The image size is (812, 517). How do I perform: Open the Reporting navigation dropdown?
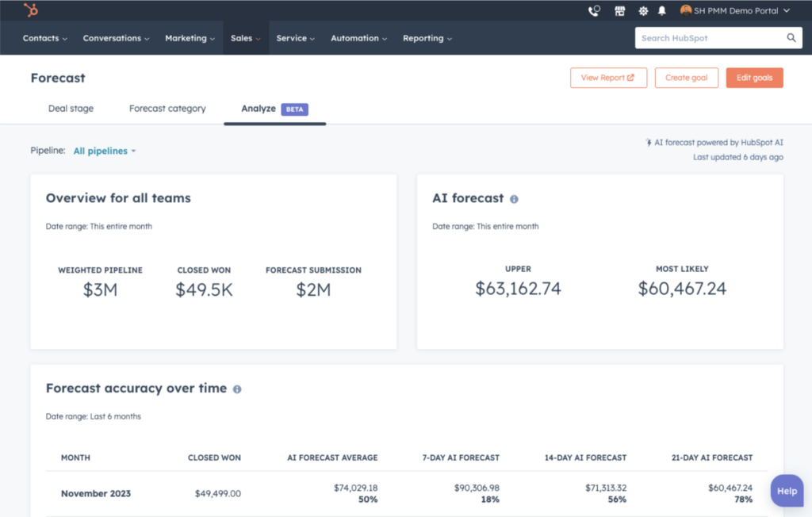(427, 38)
